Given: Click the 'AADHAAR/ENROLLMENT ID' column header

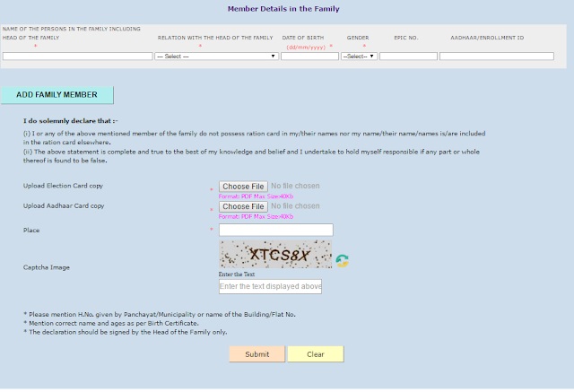Looking at the screenshot, I should click(487, 38).
